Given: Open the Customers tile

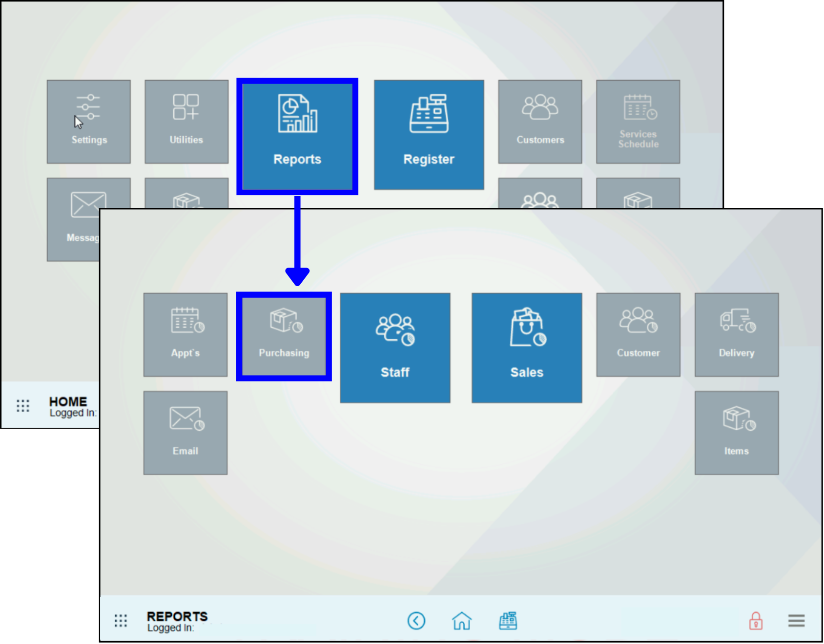Looking at the screenshot, I should (540, 121).
